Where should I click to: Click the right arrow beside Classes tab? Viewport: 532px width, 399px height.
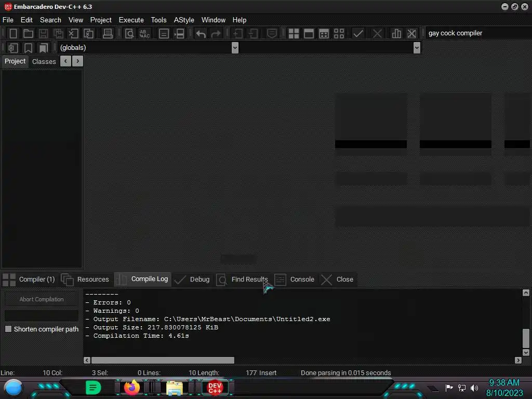[x=78, y=61]
